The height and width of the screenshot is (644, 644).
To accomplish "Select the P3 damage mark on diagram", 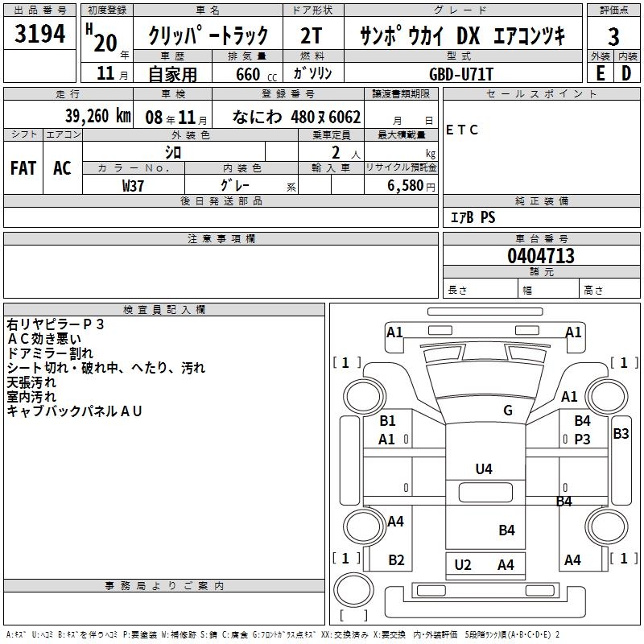I will pyautogui.click(x=582, y=440).
